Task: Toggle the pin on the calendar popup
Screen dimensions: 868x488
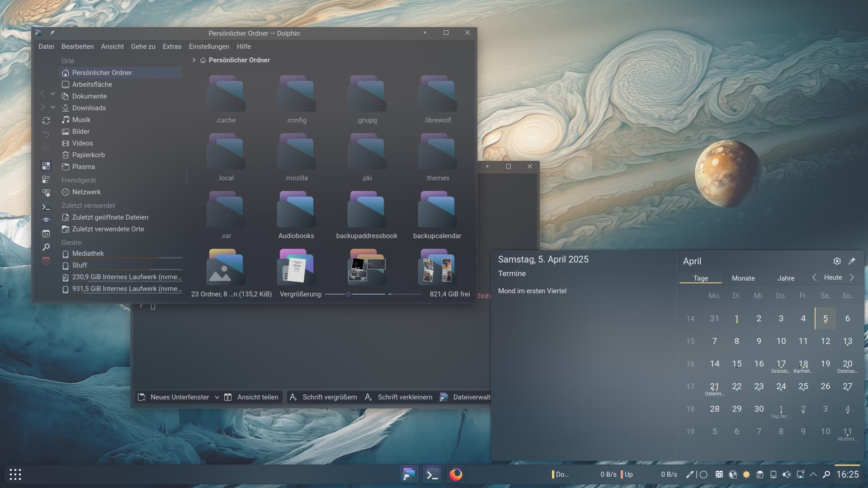Action: click(852, 261)
